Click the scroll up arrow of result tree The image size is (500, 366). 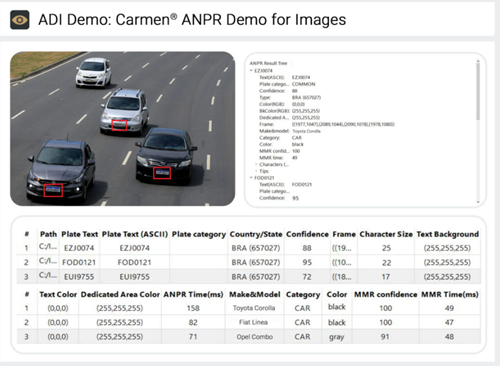478,61
